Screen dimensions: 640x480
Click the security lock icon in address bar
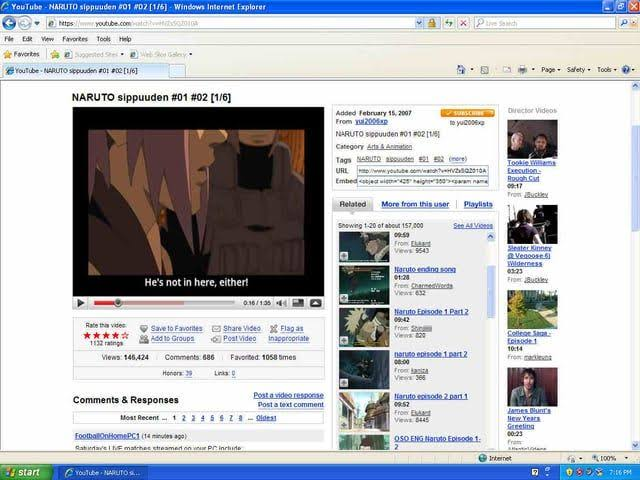click(431, 23)
